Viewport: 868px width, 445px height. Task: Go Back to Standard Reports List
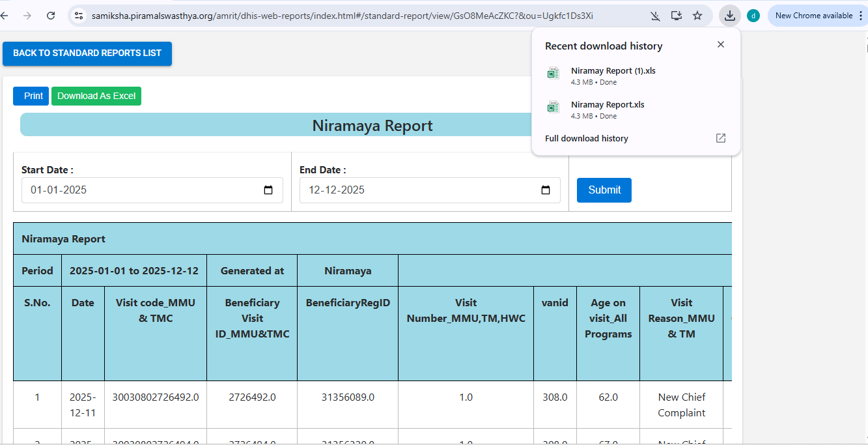[x=87, y=53]
